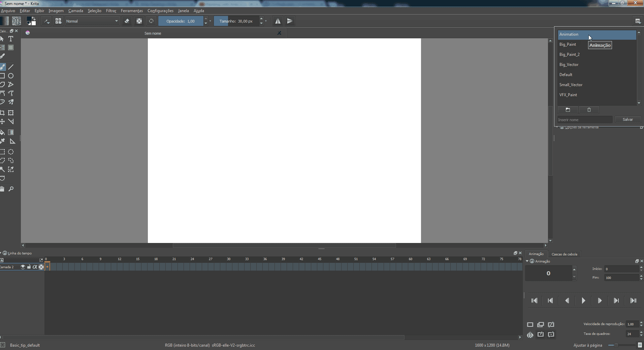Open the Normal blending mode dropdown
Screen dimensions: 644x350
coord(91,21)
